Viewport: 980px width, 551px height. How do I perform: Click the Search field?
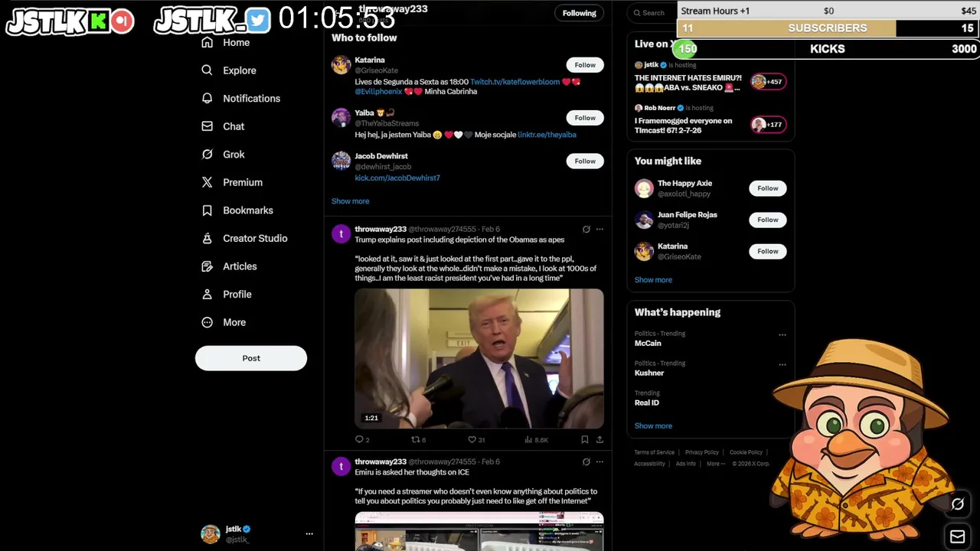652,12
